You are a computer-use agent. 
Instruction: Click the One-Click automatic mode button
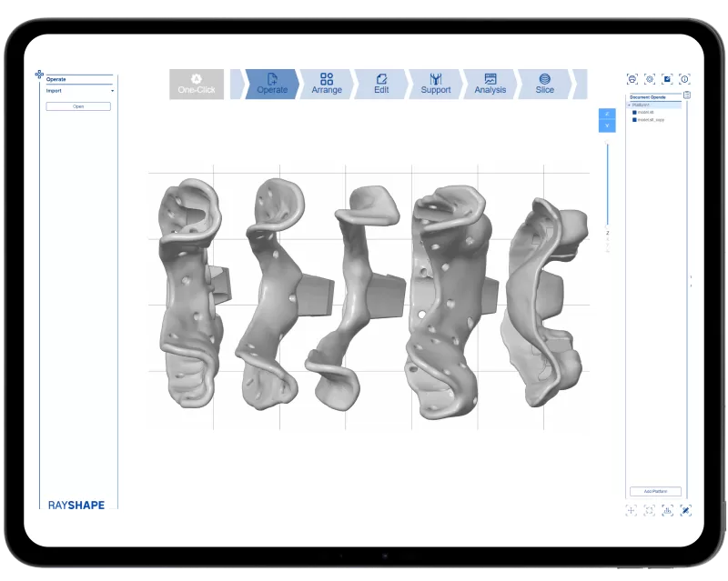point(196,84)
